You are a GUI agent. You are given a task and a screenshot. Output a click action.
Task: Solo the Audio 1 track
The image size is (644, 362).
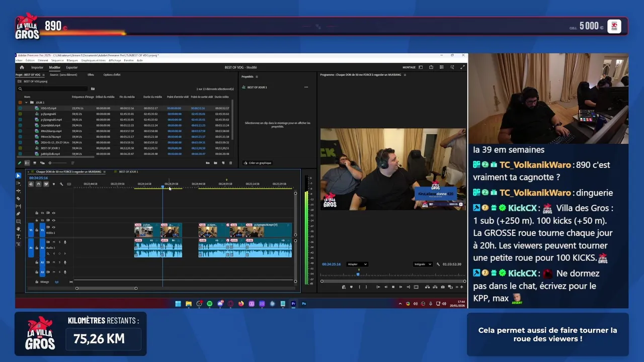(59, 242)
